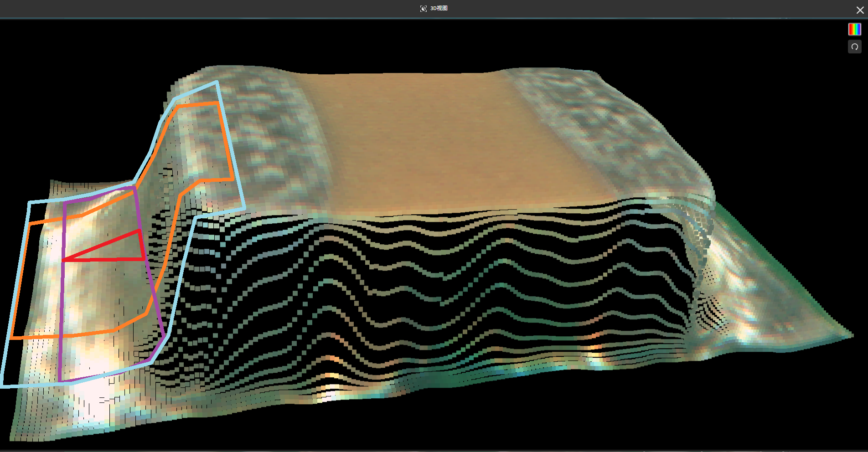Click the leftmost vertex of red triangle
This screenshot has width=868, height=452.
[x=63, y=260]
